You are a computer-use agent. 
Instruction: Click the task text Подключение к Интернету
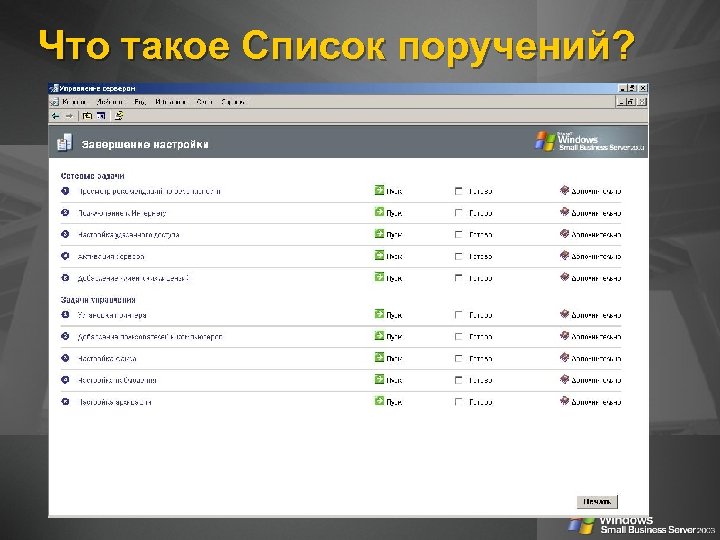pyautogui.click(x=122, y=213)
